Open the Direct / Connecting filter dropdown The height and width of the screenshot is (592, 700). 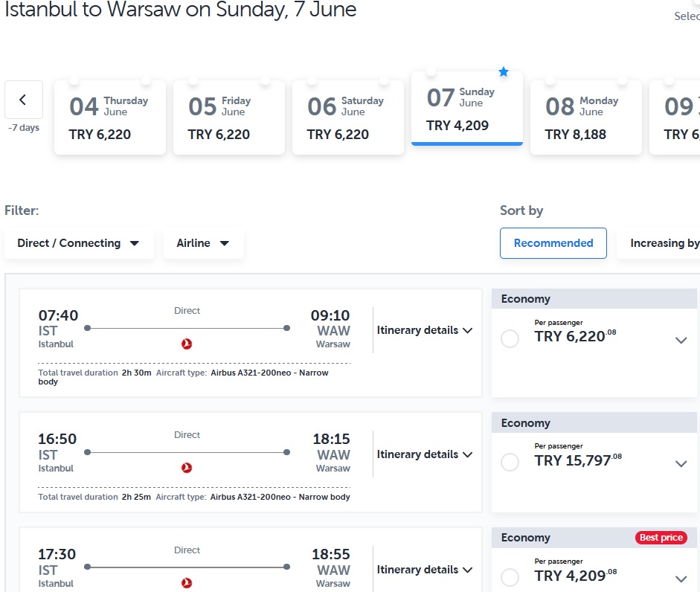pos(79,243)
